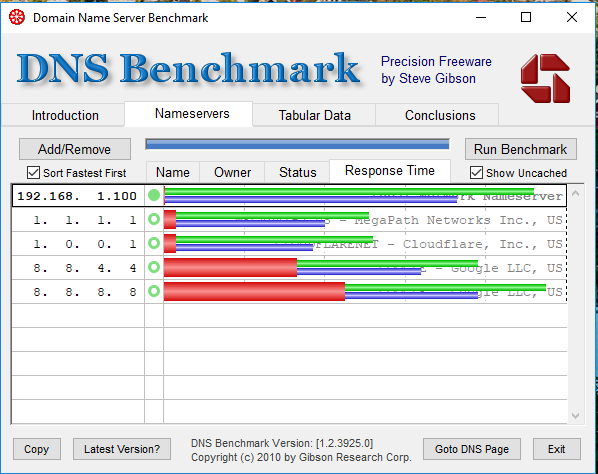Select nameserver row 8.8.4.4

pyautogui.click(x=289, y=268)
